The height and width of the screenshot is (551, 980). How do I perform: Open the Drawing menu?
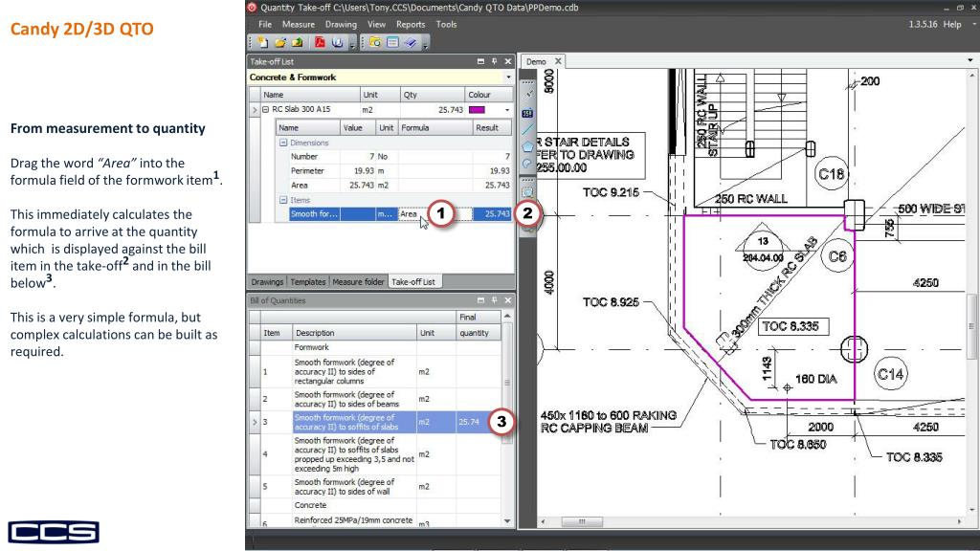click(x=341, y=24)
